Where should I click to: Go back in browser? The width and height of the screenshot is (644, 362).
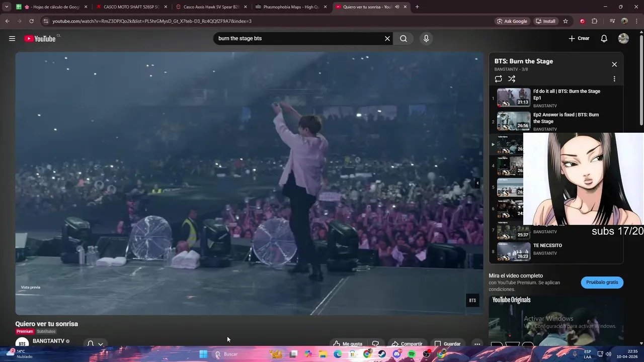(x=7, y=21)
